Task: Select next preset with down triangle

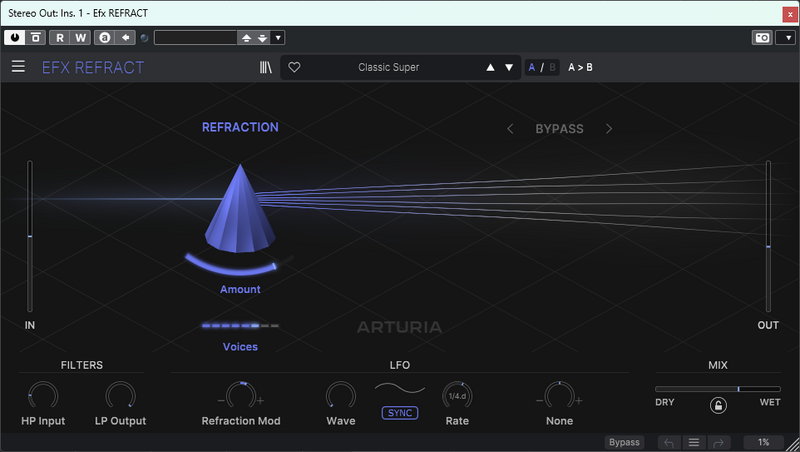Action: click(x=509, y=67)
